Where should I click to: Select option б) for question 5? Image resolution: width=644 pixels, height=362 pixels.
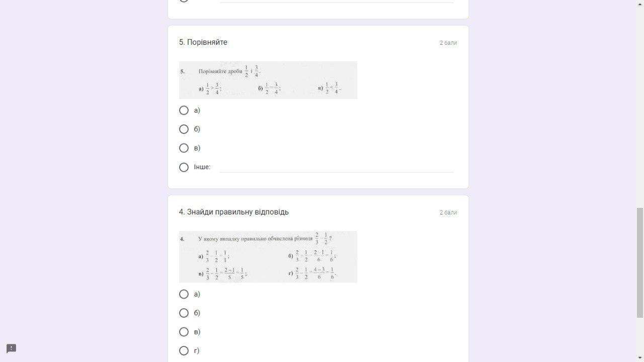(x=184, y=129)
